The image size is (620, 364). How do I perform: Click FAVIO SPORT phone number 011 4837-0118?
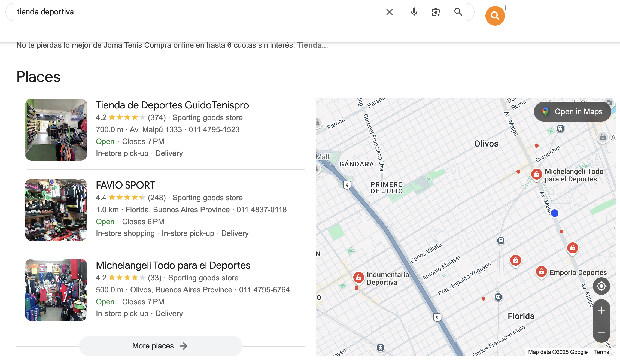pyautogui.click(x=262, y=210)
